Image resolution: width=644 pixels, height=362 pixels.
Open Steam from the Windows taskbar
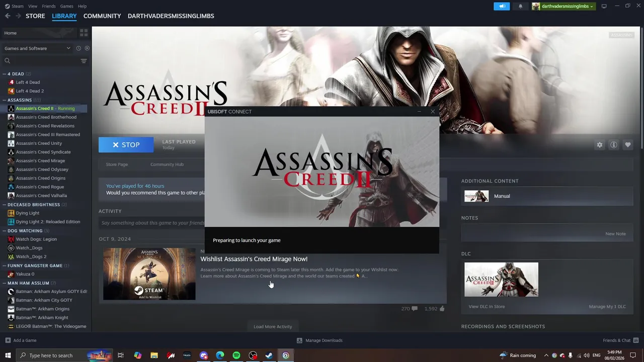(x=269, y=355)
